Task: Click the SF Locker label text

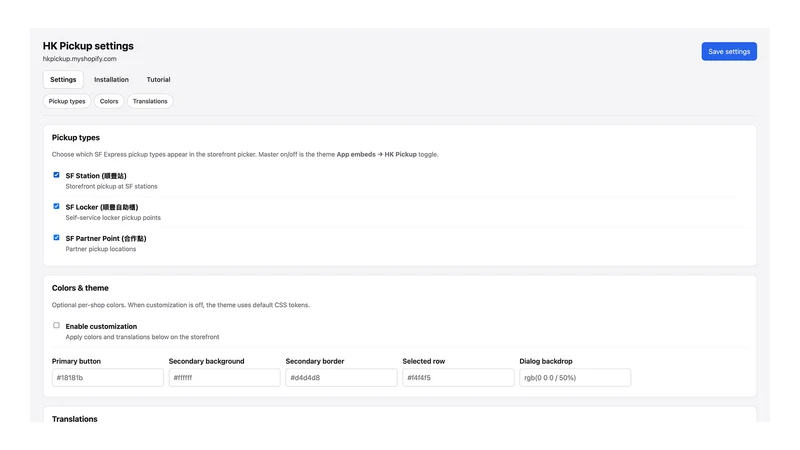Action: [102, 207]
